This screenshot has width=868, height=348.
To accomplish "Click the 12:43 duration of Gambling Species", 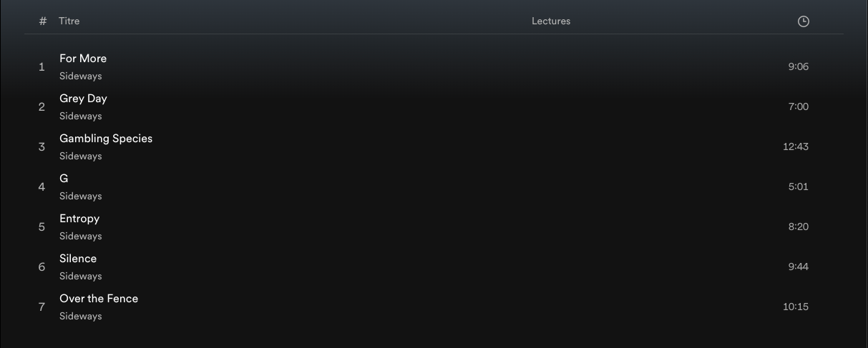I will point(796,146).
